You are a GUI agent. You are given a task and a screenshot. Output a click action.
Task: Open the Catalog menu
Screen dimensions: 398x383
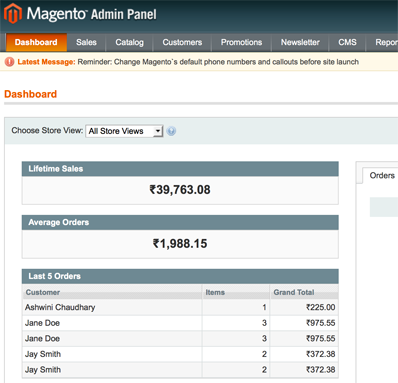point(130,42)
